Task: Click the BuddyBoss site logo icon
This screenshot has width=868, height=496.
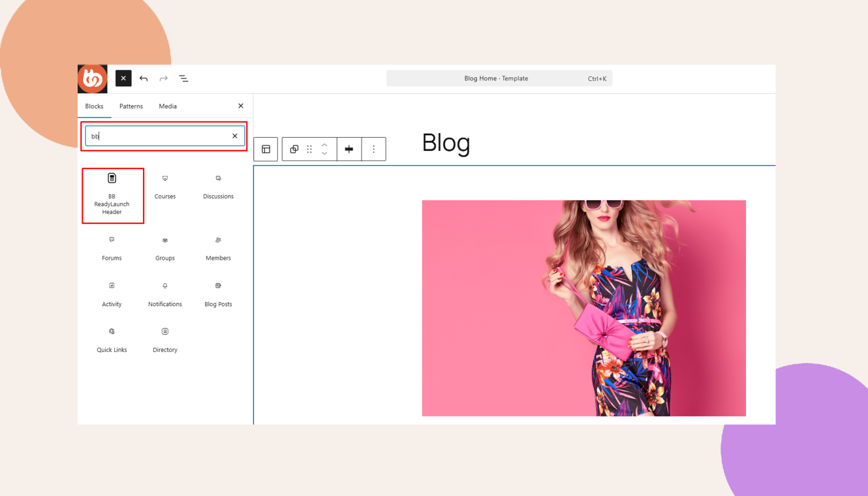Action: click(x=92, y=79)
